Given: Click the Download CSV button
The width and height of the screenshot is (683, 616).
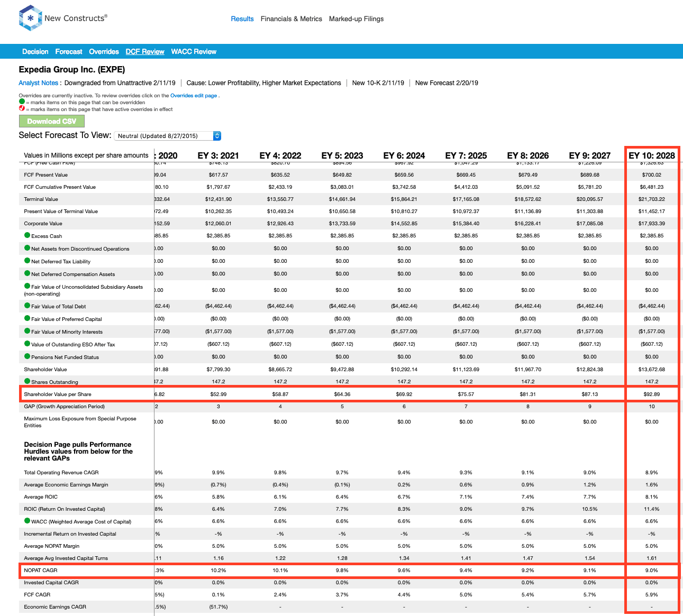Looking at the screenshot, I should pos(52,121).
